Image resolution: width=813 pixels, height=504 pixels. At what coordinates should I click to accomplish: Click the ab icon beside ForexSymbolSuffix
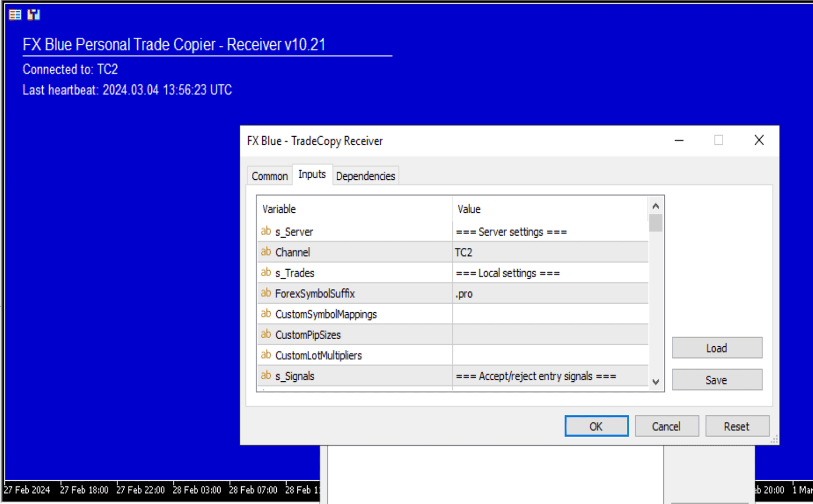[266, 293]
